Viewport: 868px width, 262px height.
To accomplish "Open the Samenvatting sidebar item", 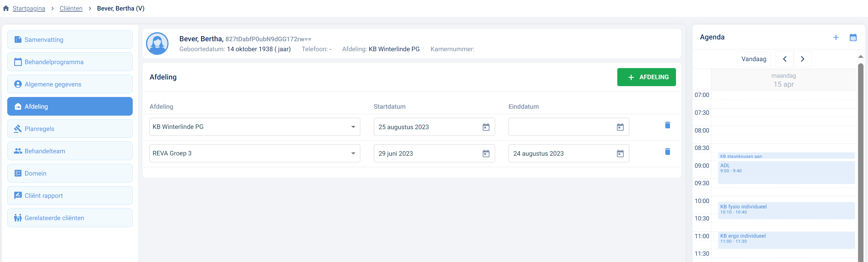I will [70, 39].
